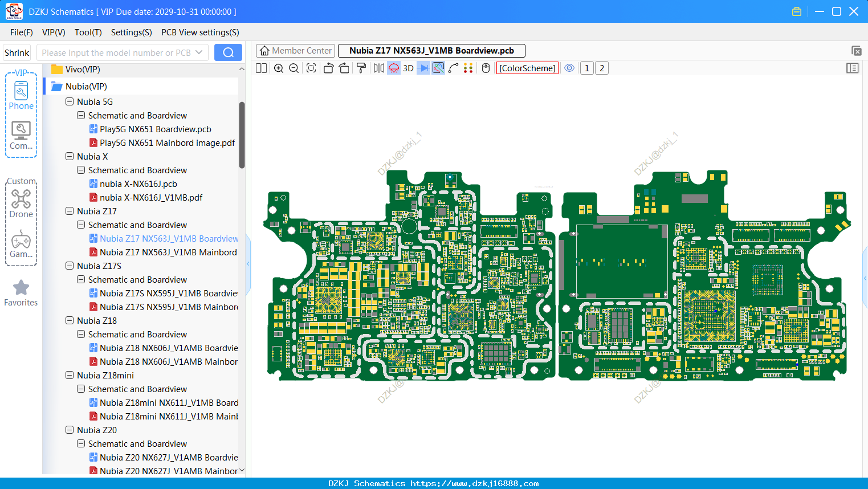Select the Phone category icon
Image resolution: width=868 pixels, height=489 pixels.
pyautogui.click(x=21, y=95)
